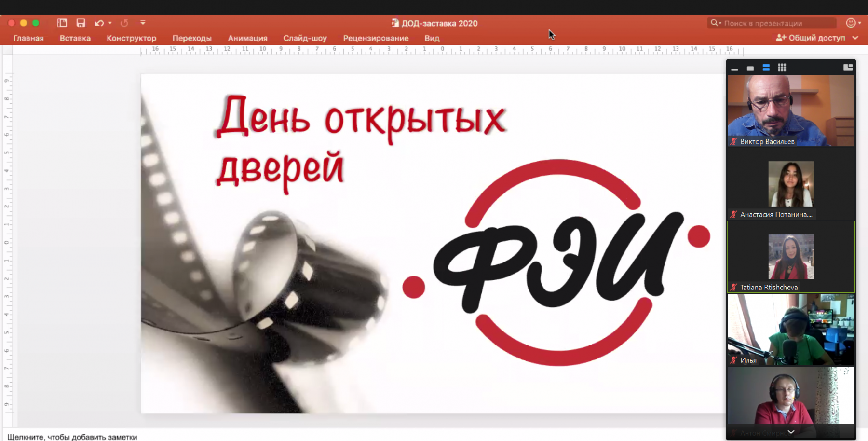
Task: Open the customize quick access toolbar dropdown
Action: coord(143,23)
